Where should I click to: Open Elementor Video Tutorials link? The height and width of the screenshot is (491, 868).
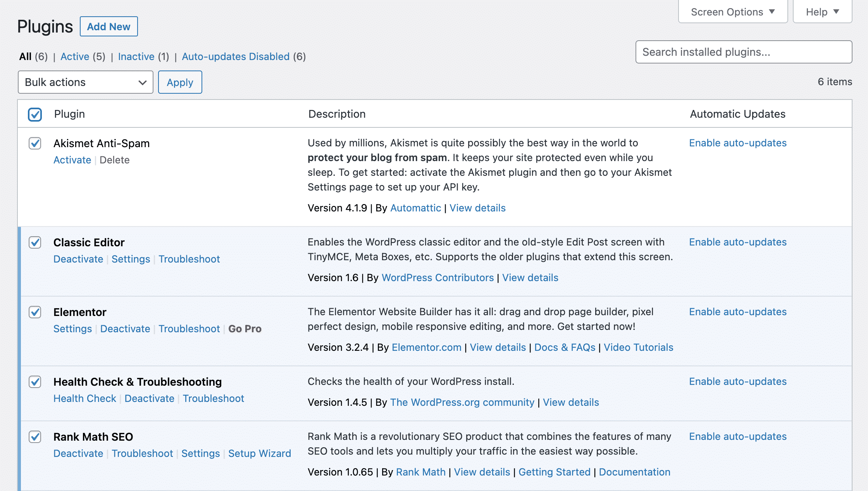pyautogui.click(x=639, y=347)
